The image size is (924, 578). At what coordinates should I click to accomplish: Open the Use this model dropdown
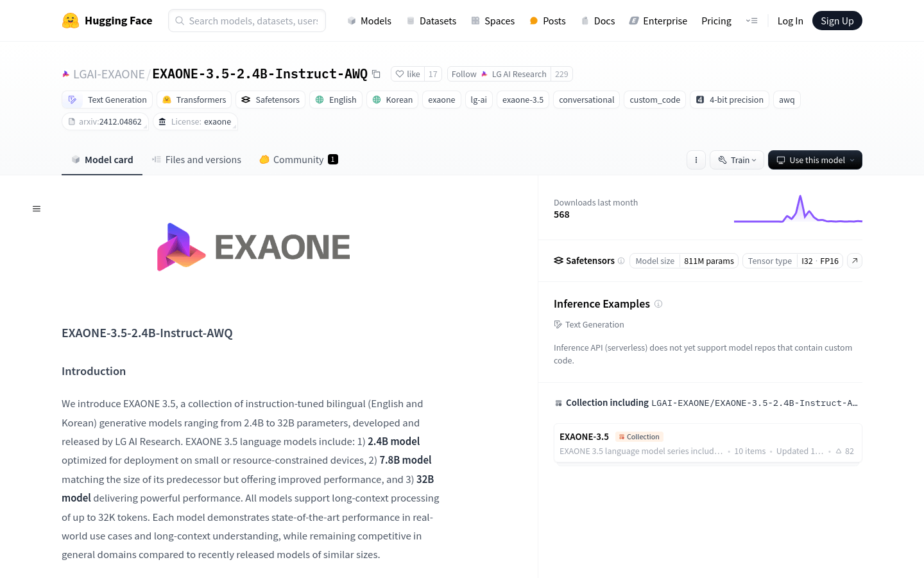[x=815, y=160]
